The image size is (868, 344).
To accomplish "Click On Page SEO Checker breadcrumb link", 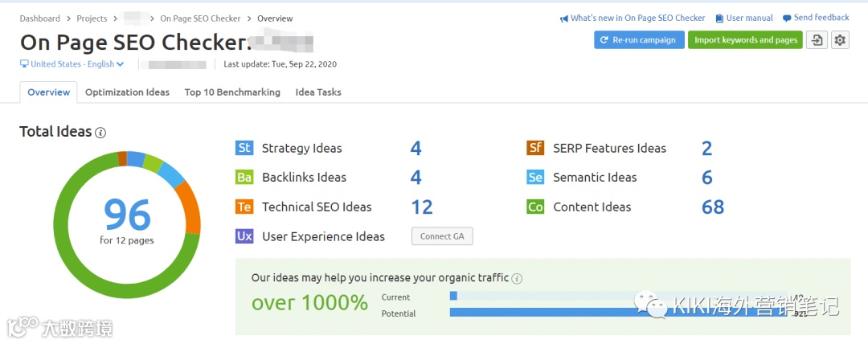I will click(x=200, y=18).
